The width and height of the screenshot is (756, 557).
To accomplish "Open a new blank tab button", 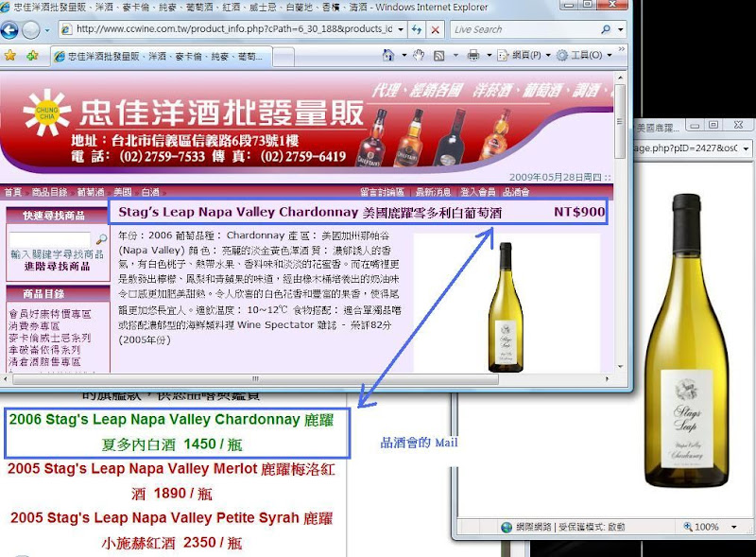I will pos(283,57).
